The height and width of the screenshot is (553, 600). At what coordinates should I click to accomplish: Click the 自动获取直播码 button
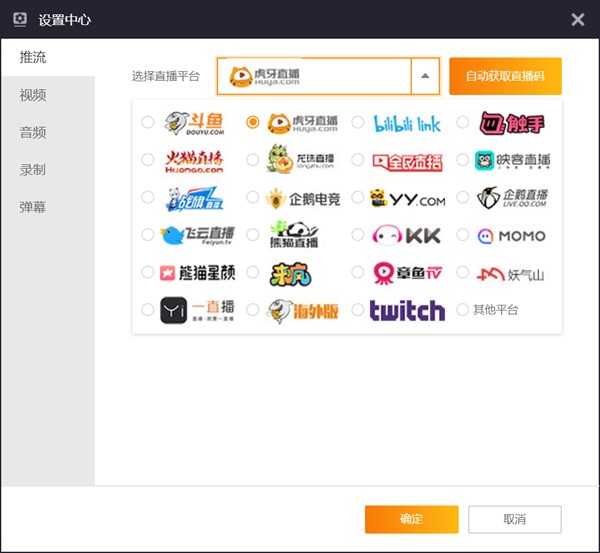pos(505,76)
